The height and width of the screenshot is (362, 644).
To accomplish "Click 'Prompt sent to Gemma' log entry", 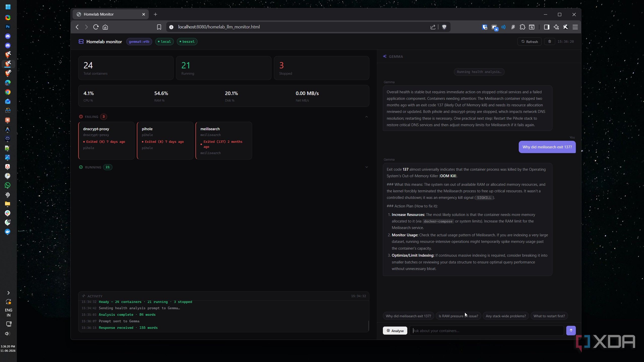I will [119, 321].
